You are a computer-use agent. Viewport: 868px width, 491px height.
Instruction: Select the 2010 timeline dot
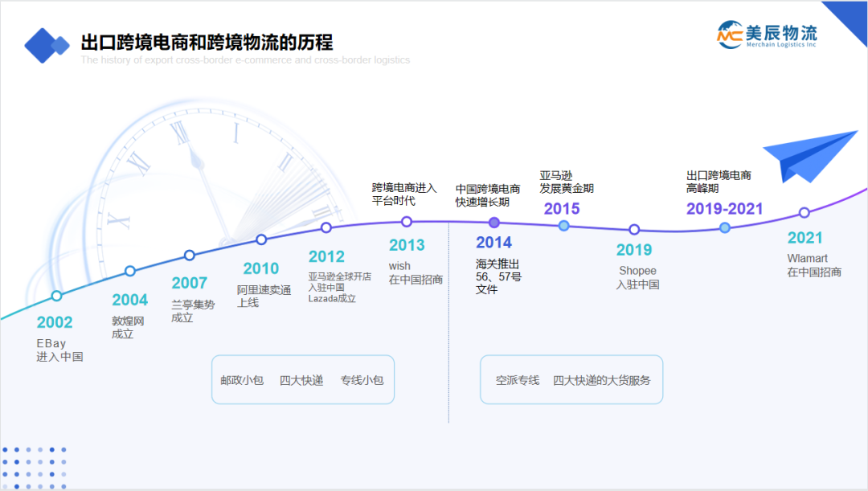(x=261, y=239)
